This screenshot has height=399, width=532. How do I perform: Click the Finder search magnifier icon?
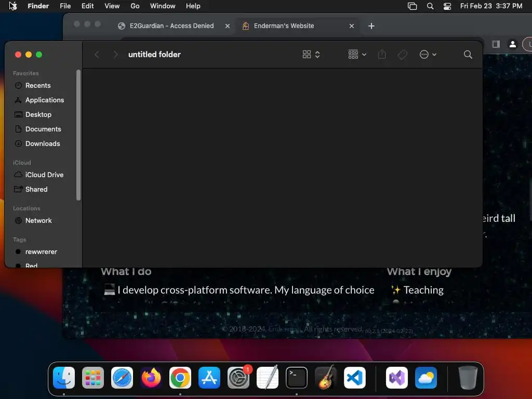pos(468,55)
